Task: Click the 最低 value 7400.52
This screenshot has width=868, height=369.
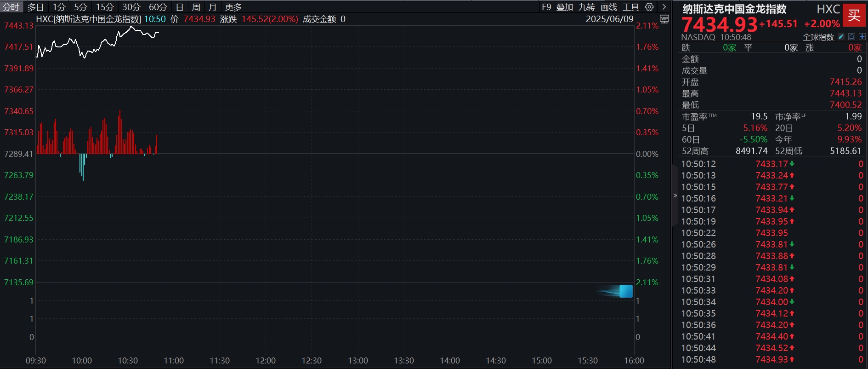Action: coord(845,105)
